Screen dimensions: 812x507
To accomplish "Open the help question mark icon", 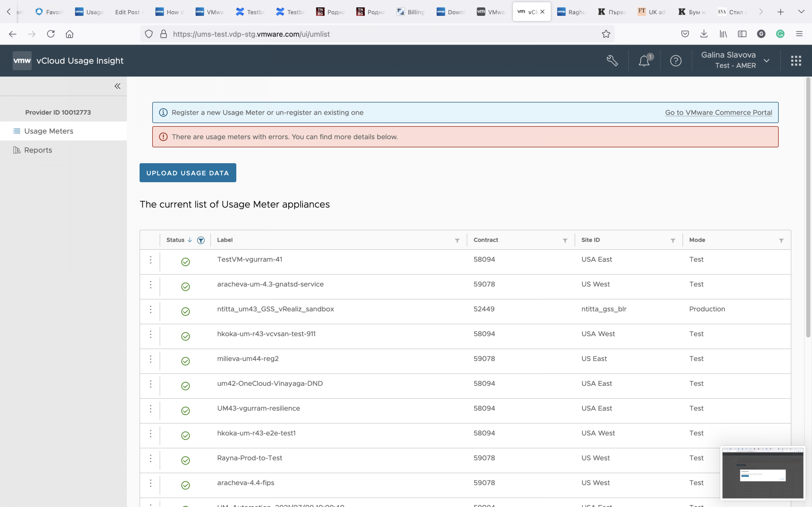I will coord(675,61).
